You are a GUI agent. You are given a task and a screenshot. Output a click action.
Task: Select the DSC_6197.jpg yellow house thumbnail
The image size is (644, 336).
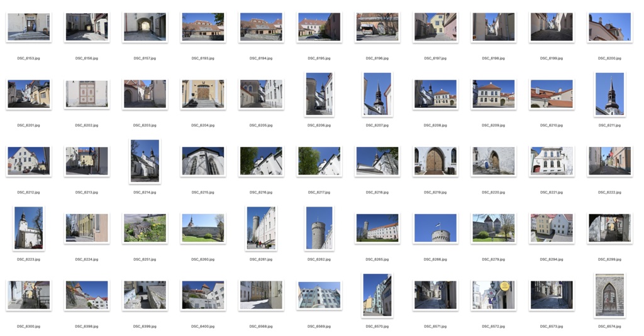pos(435,27)
